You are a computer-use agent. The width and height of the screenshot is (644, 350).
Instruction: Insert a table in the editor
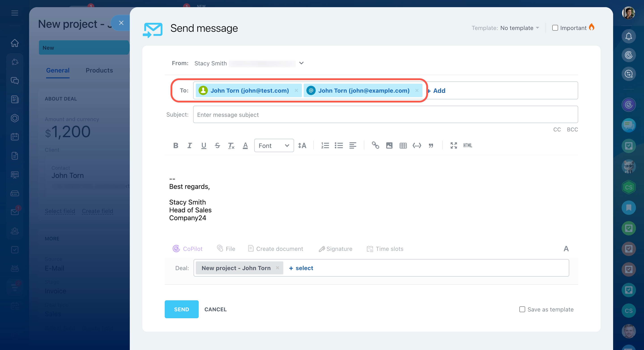[403, 145]
